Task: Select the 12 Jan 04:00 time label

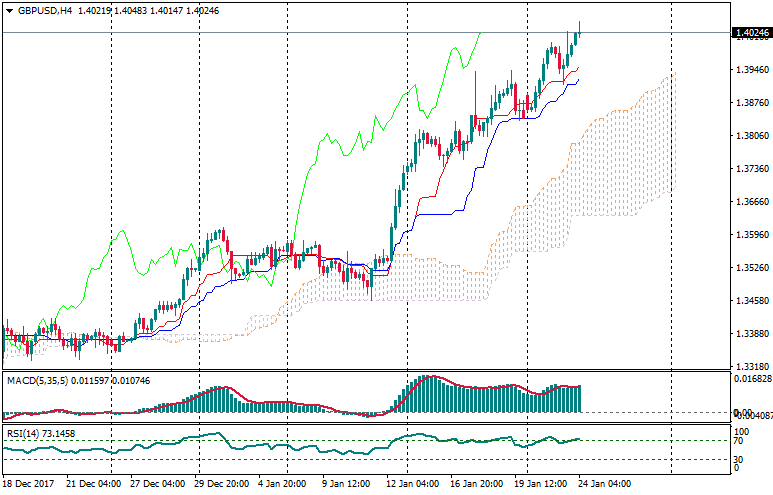Action: point(414,483)
